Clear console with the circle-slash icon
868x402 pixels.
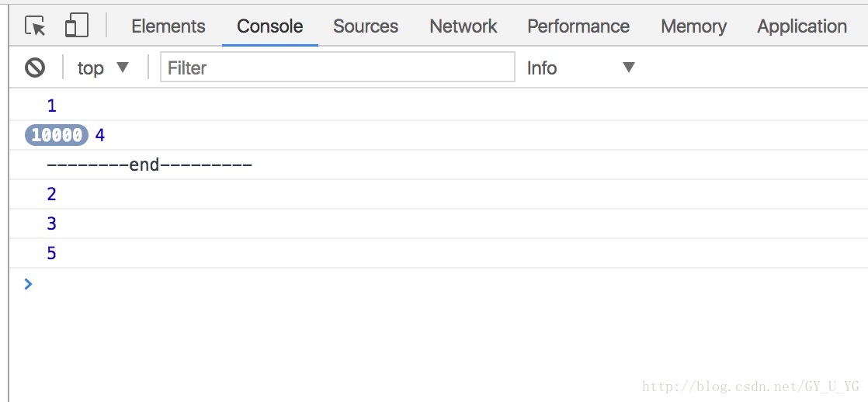[35, 68]
